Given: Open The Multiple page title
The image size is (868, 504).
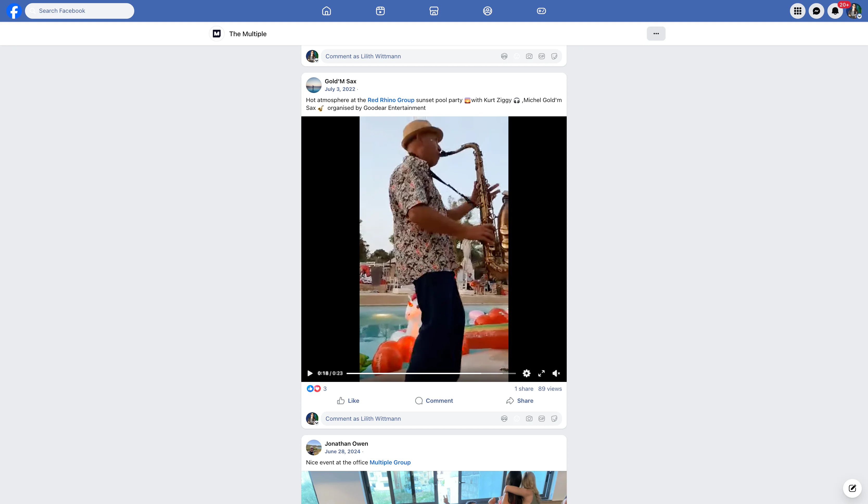Looking at the screenshot, I should (x=248, y=34).
